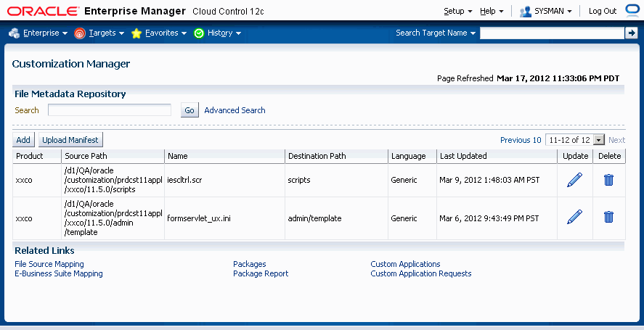The image size is (644, 330).
Task: Open the History menu
Action: coord(224,33)
